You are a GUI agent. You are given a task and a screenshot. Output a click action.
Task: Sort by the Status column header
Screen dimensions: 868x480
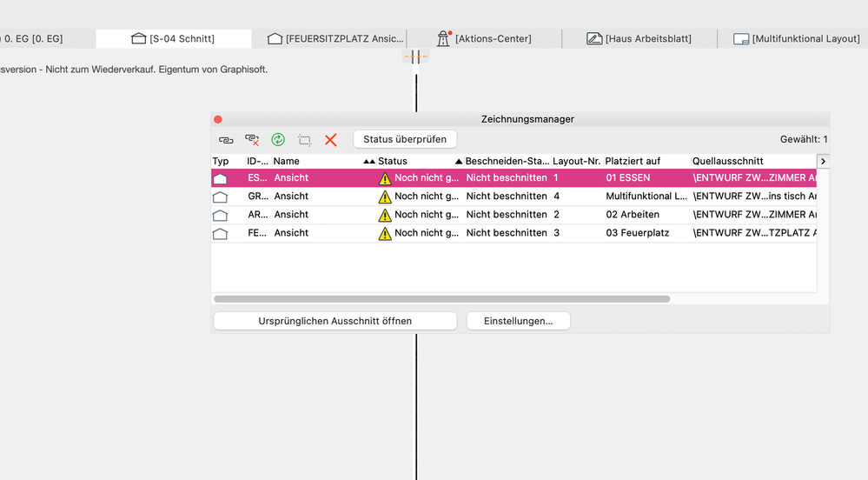[x=421, y=161]
